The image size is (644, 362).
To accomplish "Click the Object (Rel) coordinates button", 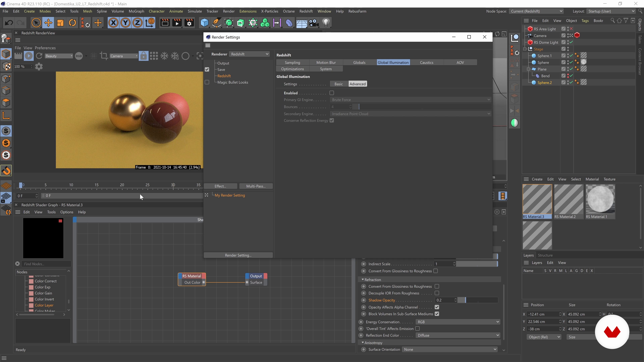I will pyautogui.click(x=544, y=337).
